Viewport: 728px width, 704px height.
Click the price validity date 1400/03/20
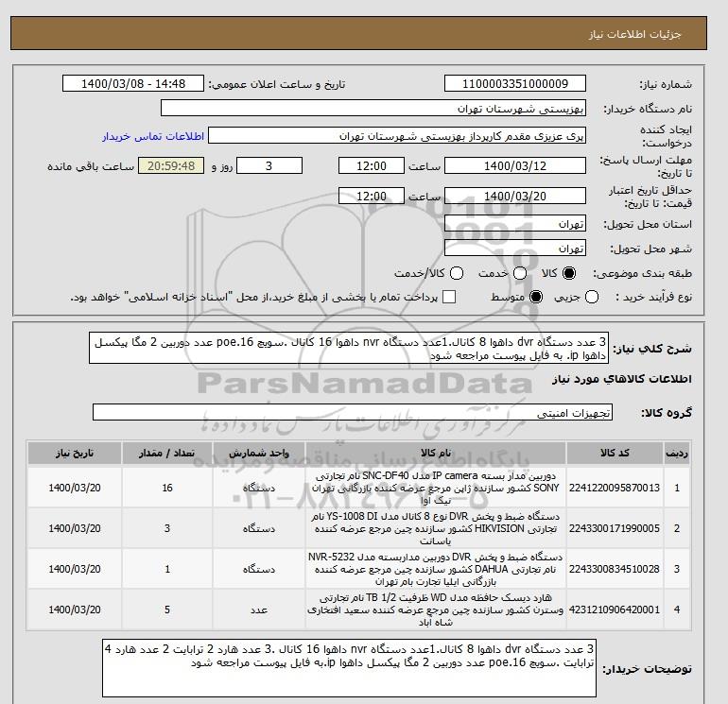[x=515, y=196]
